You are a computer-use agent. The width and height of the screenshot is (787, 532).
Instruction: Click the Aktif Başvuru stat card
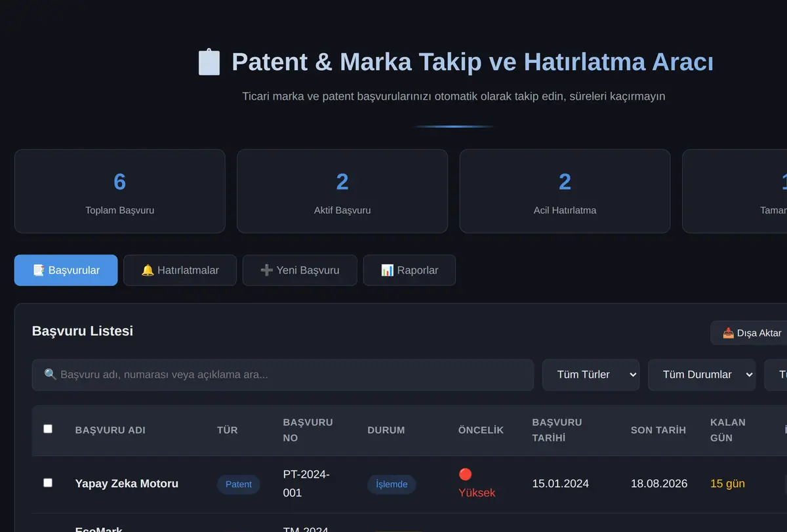point(342,191)
